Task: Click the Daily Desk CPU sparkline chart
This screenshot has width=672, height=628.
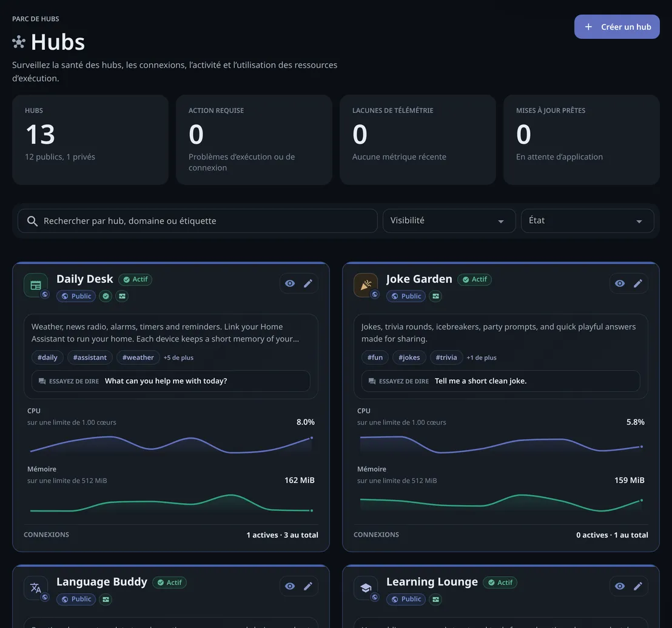Action: pyautogui.click(x=171, y=445)
